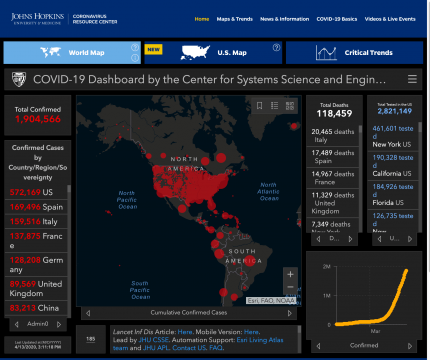The image size is (430, 360).
Task: Select 128,208 Germany row
Action: click(x=36, y=265)
